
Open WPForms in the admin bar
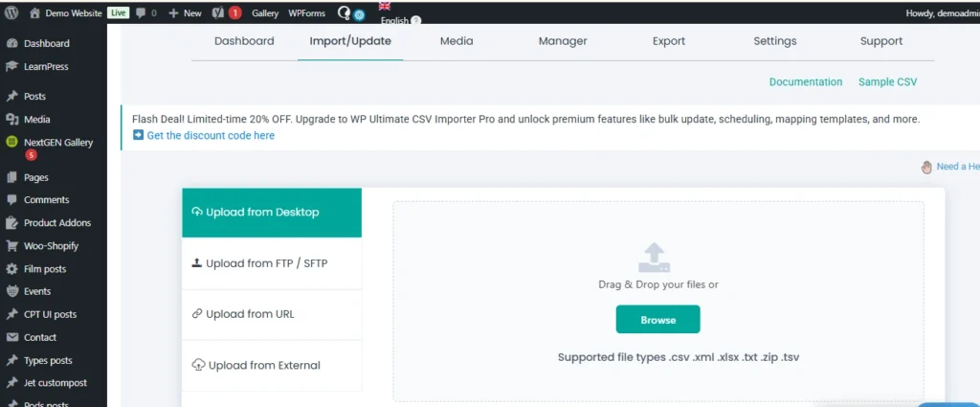[x=305, y=13]
